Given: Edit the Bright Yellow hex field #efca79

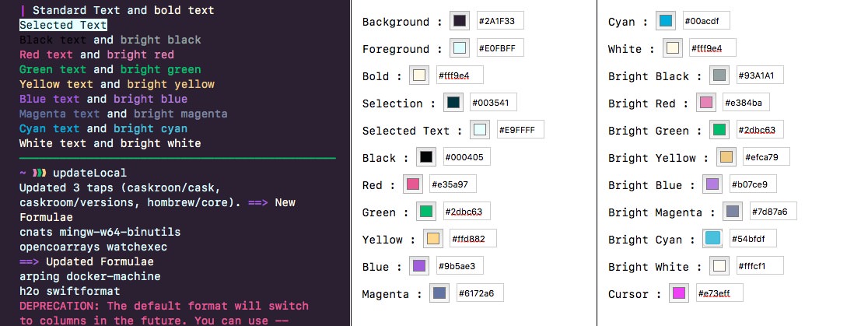Looking at the screenshot, I should (x=766, y=157).
